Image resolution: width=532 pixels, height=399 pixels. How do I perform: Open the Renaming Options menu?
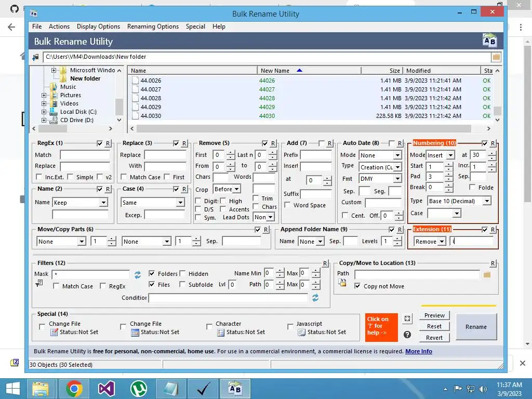(153, 26)
